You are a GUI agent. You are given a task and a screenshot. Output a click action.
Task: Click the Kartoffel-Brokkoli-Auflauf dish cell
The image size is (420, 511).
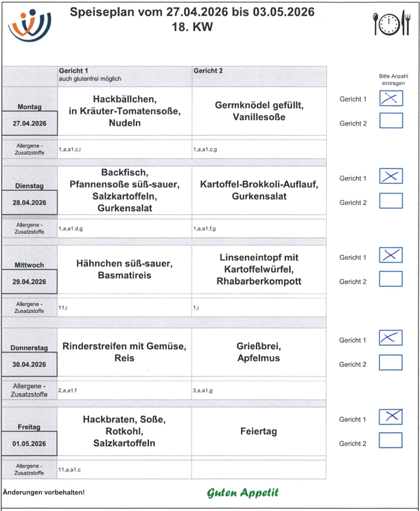259,190
